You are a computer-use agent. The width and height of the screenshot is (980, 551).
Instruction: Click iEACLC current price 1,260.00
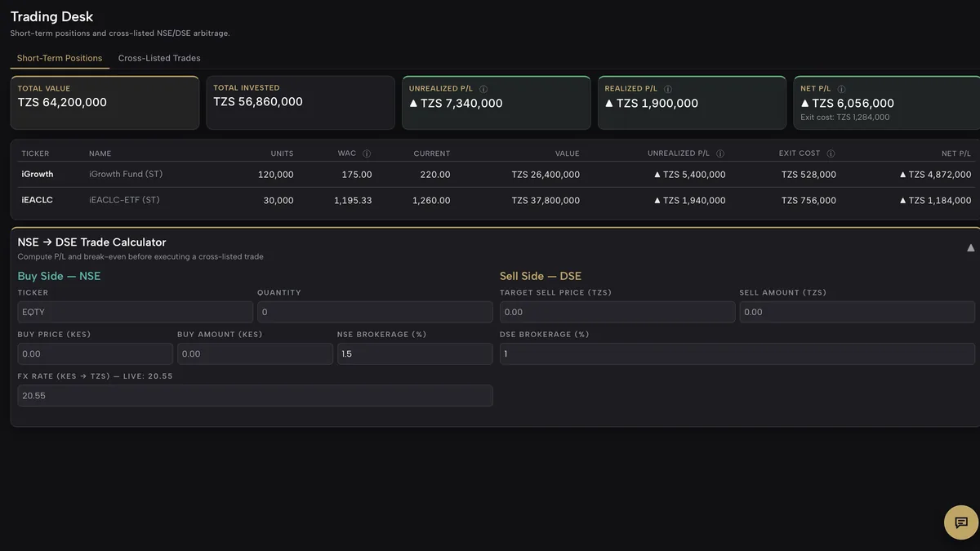[431, 200]
